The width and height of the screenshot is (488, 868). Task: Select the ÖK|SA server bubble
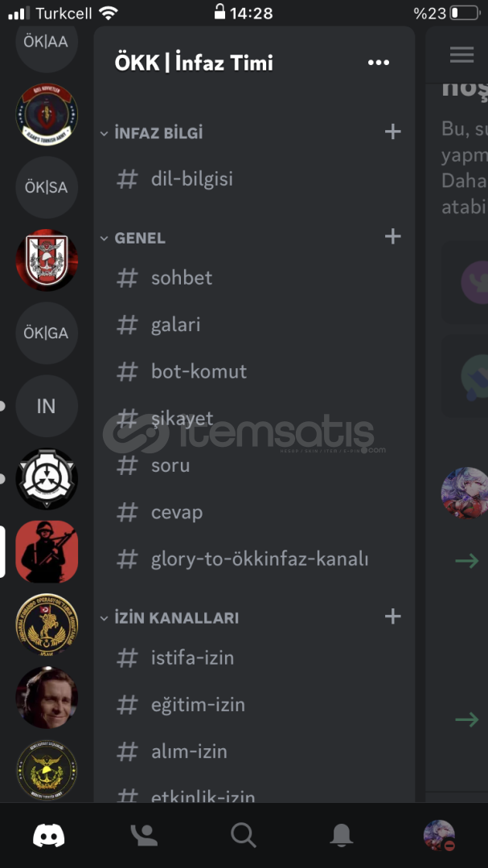47,187
